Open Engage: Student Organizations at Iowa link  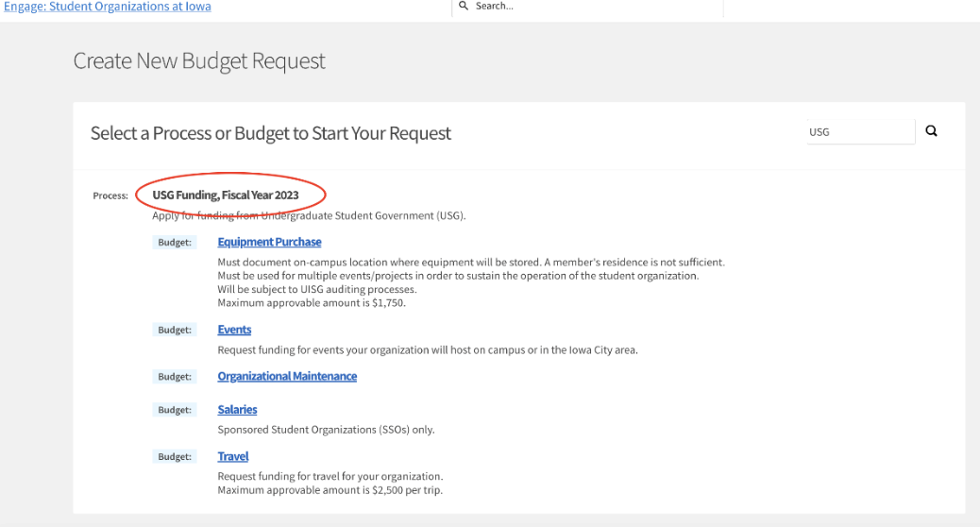(x=108, y=7)
